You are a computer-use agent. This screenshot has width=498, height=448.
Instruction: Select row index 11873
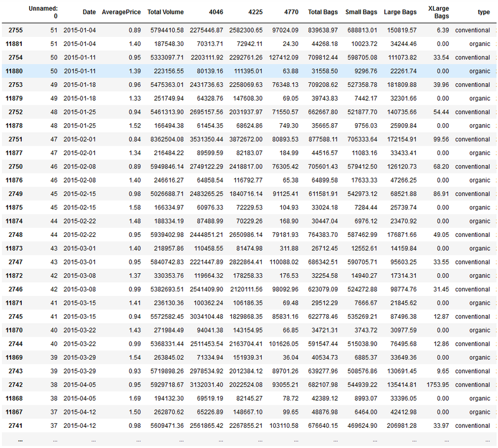click(x=14, y=249)
